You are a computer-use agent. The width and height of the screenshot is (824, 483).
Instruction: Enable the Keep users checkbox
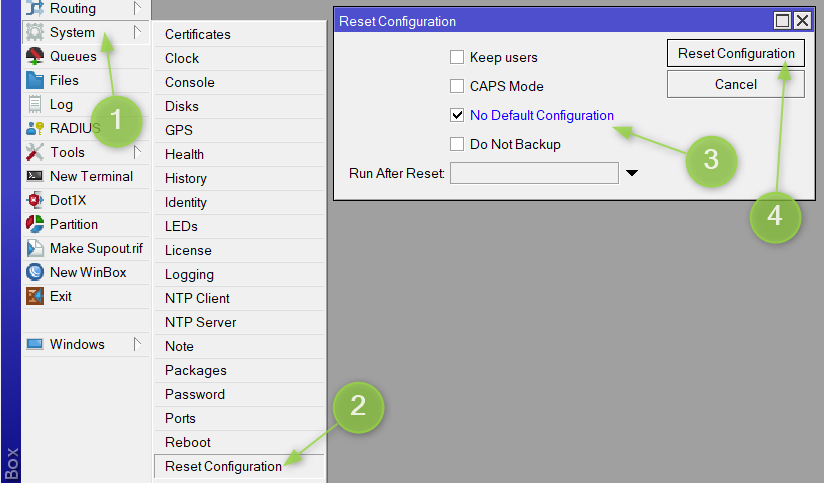[457, 58]
